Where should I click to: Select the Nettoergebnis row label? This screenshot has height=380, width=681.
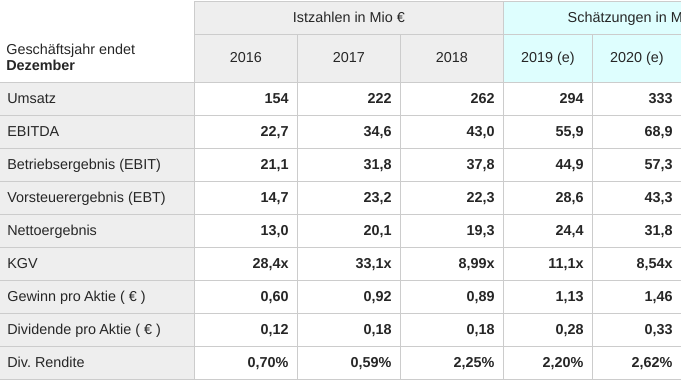coord(52,231)
